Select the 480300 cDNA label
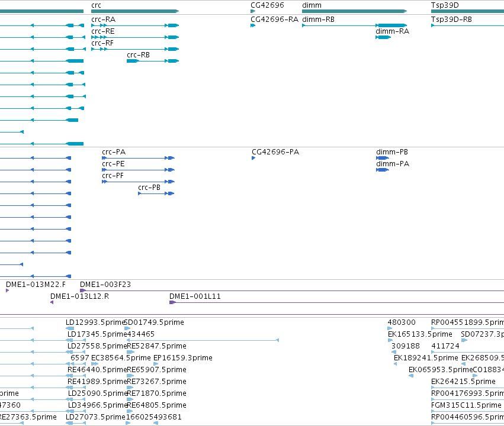 402,322
